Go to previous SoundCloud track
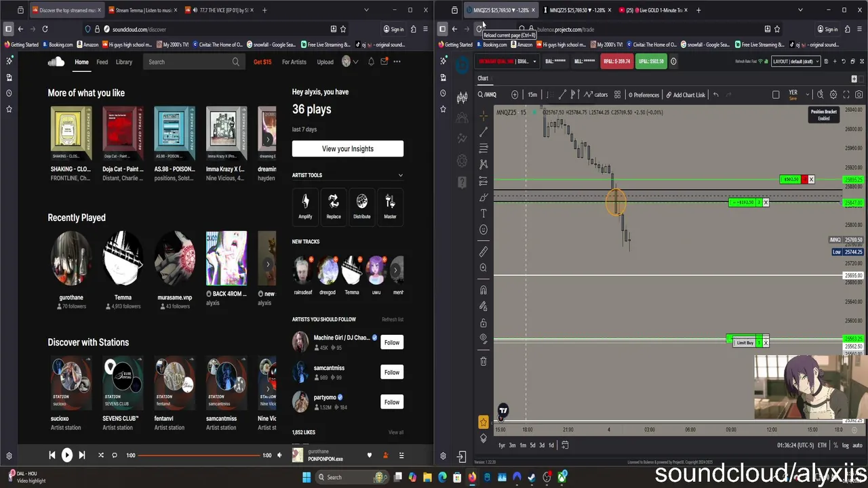Screen dimensions: 868x488 coord(52,455)
